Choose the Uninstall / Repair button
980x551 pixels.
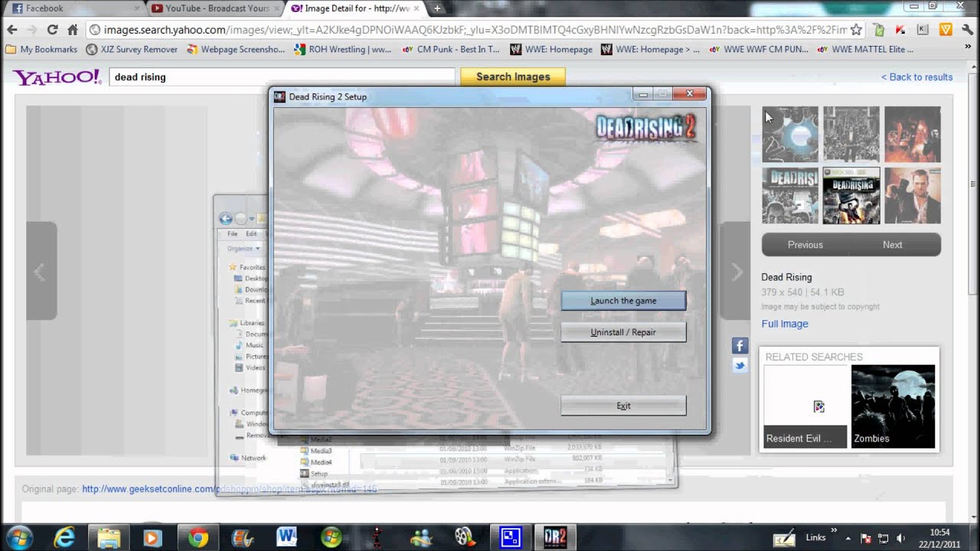(623, 332)
